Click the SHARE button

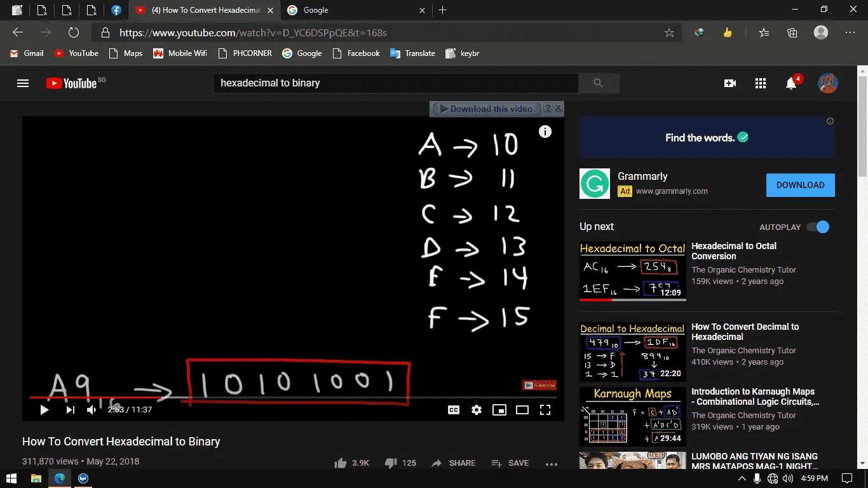[x=453, y=463]
